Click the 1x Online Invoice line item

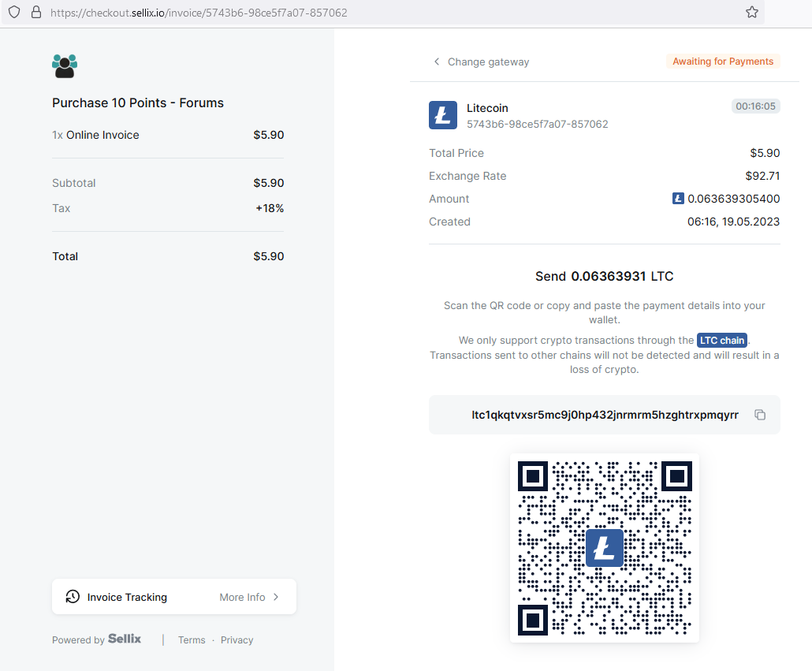[x=168, y=135]
